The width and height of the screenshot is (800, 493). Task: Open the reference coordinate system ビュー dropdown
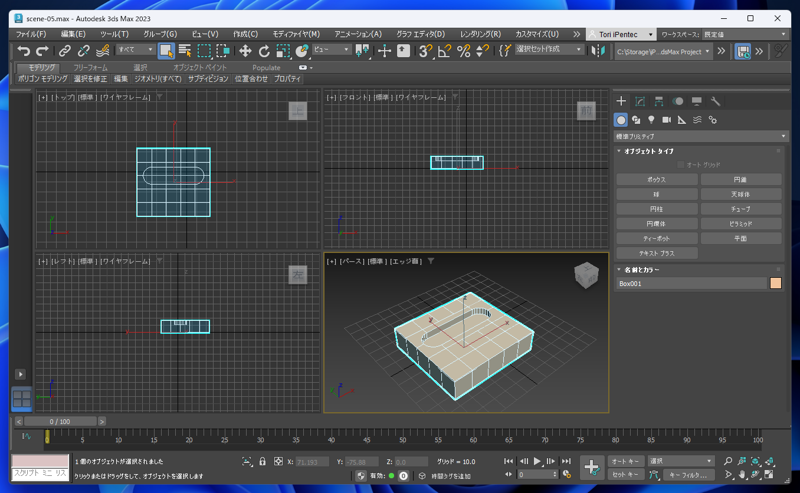tap(331, 50)
